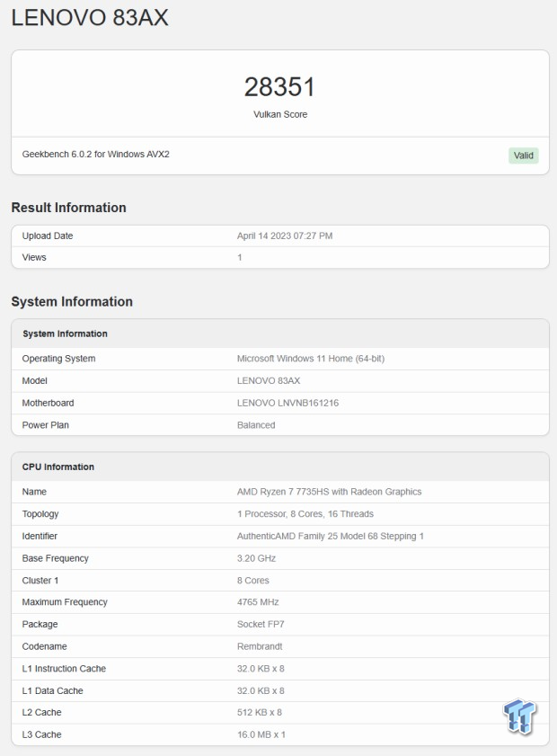The height and width of the screenshot is (756, 557).
Task: Click the large System Information section heading
Action: pyautogui.click(x=72, y=301)
